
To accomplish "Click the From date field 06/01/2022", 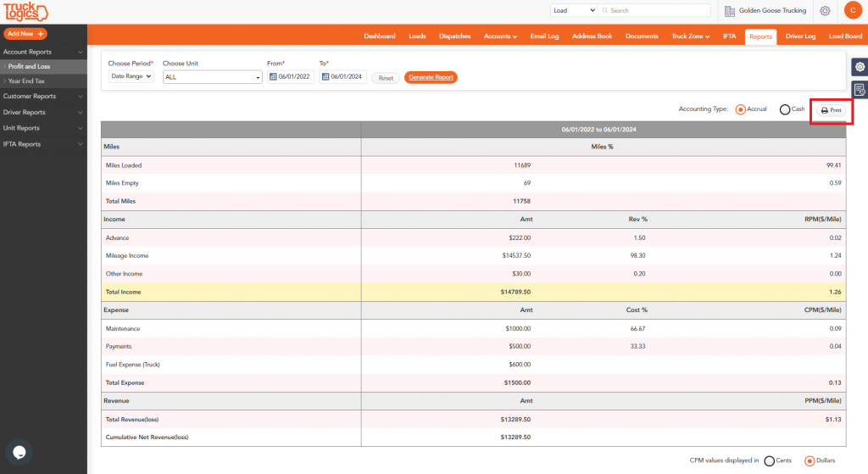I will (291, 77).
